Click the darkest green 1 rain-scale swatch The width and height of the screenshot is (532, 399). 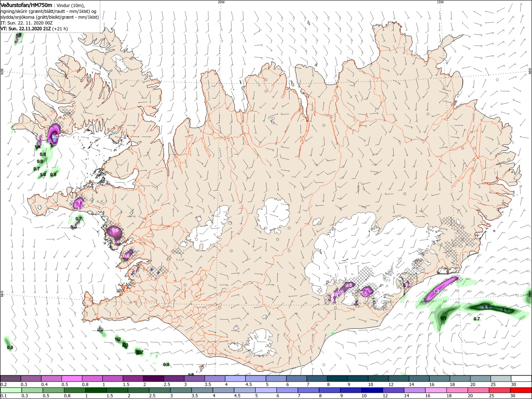click(96, 390)
